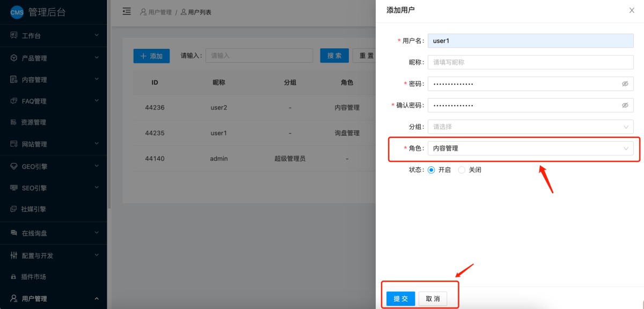Image resolution: width=644 pixels, height=309 pixels.
Task: Select the 关闭 status radio button
Action: point(462,170)
